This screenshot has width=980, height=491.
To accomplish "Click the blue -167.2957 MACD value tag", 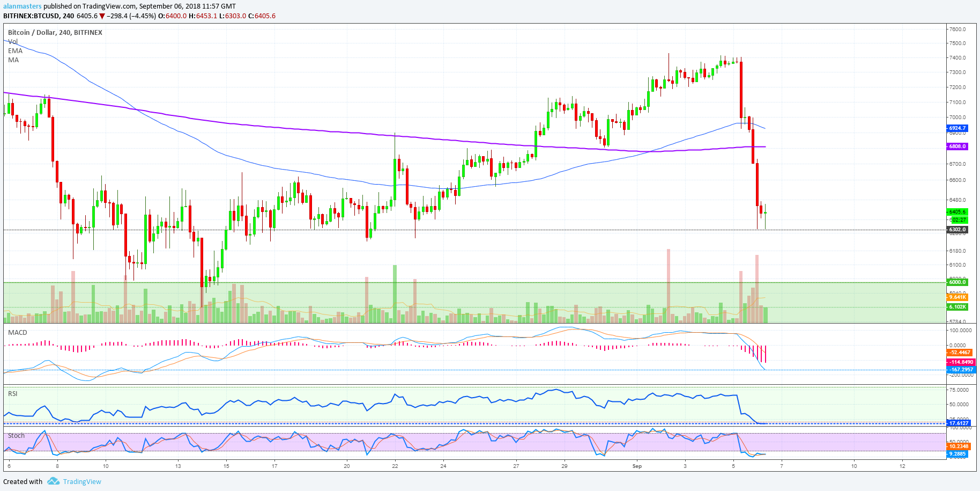I will click(x=961, y=369).
